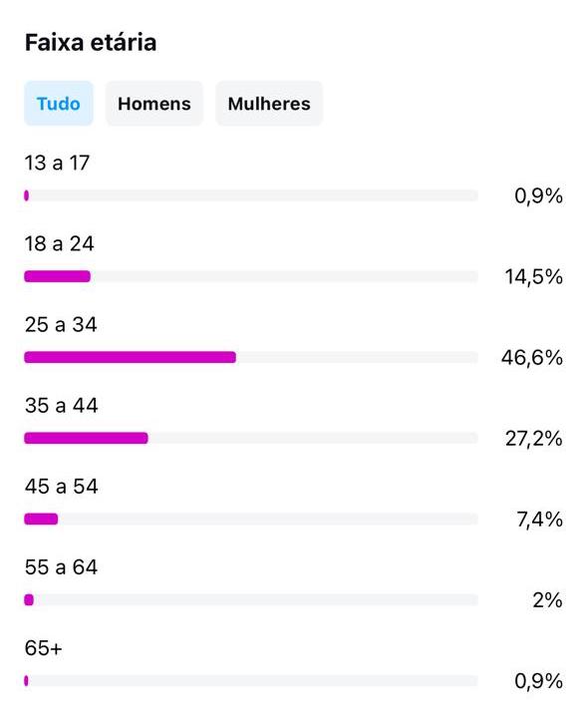Click the 55 a 64 age label
The image size is (588, 723).
61,567
